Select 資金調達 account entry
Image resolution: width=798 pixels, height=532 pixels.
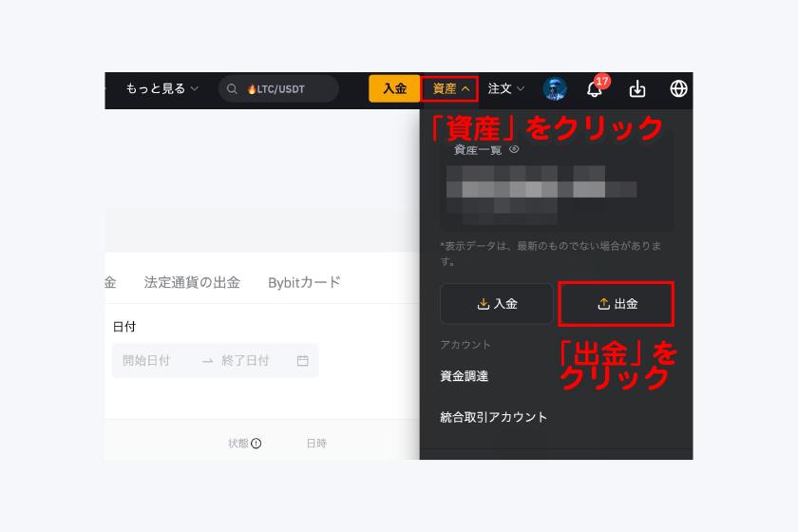coord(465,376)
